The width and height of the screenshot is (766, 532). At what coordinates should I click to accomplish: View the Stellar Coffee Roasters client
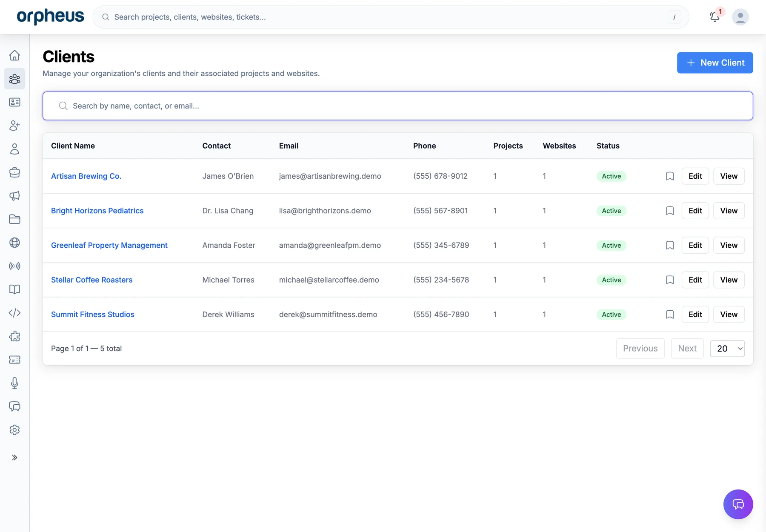(729, 280)
